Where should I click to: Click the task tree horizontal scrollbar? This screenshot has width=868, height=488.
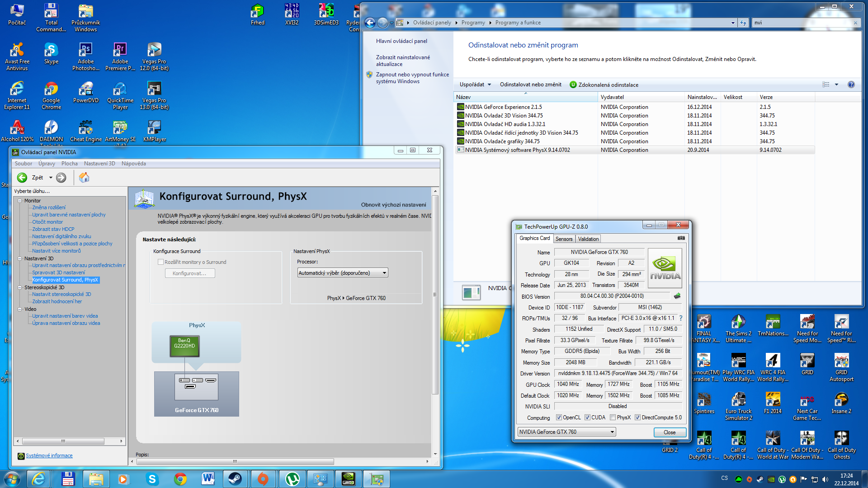pos(63,441)
